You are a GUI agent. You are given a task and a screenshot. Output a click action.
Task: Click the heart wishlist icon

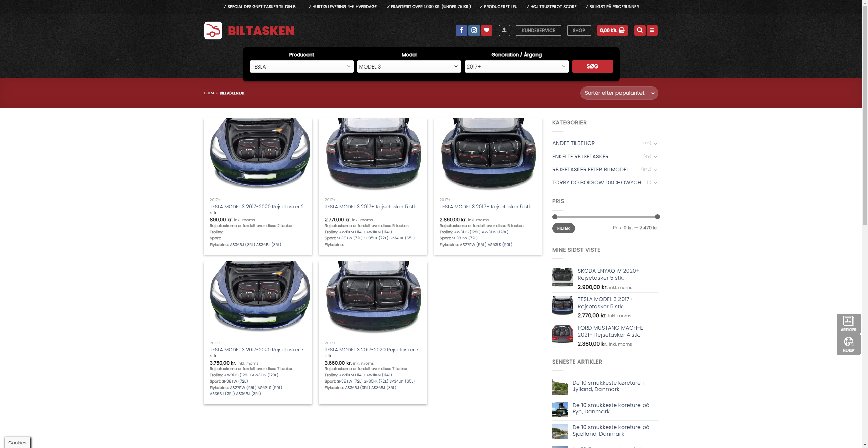[487, 31]
